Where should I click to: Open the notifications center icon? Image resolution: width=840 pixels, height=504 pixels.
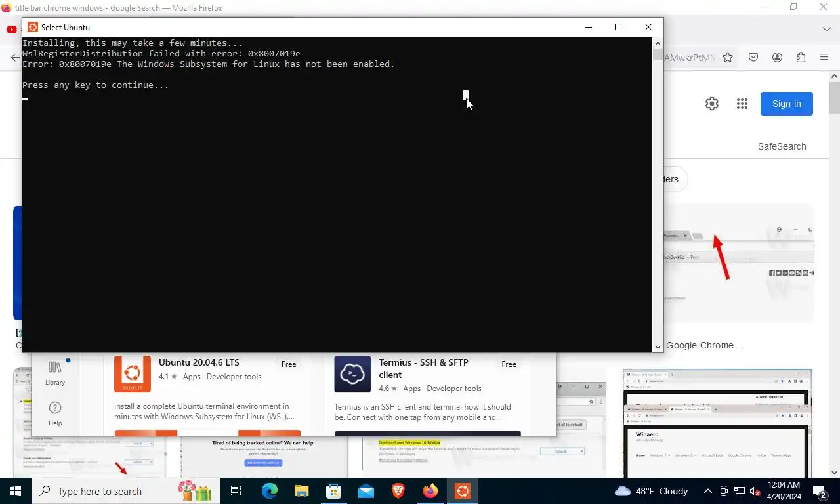tap(819, 491)
